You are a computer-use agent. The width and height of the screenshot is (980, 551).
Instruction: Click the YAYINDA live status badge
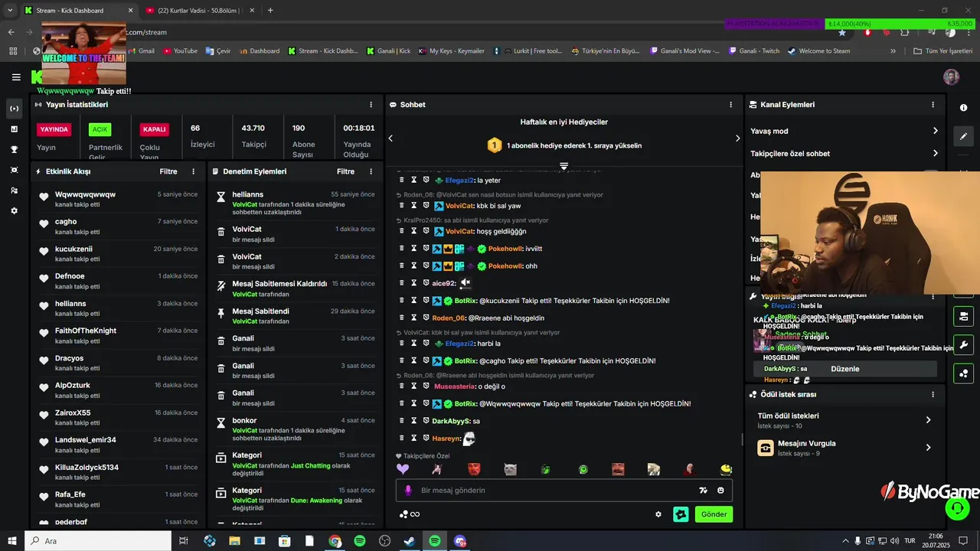pos(54,129)
